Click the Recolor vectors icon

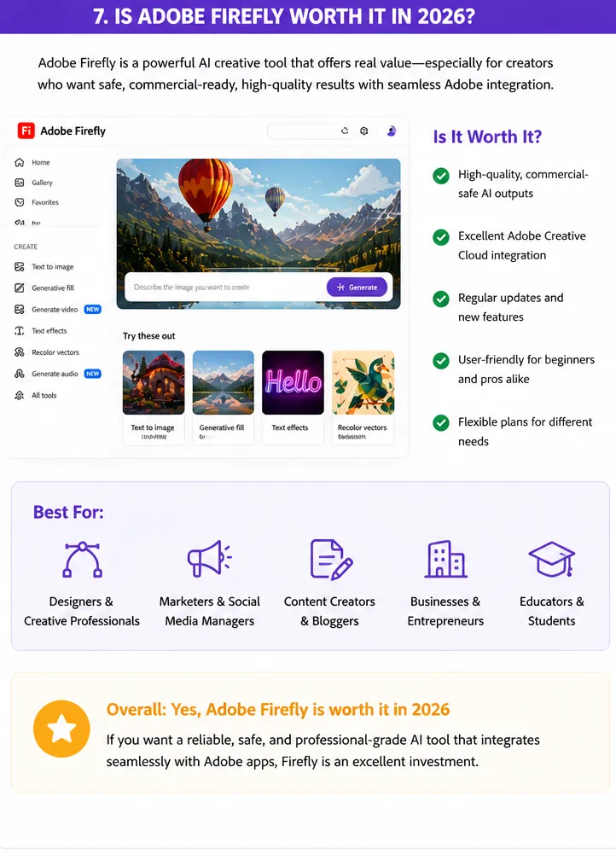(x=20, y=352)
